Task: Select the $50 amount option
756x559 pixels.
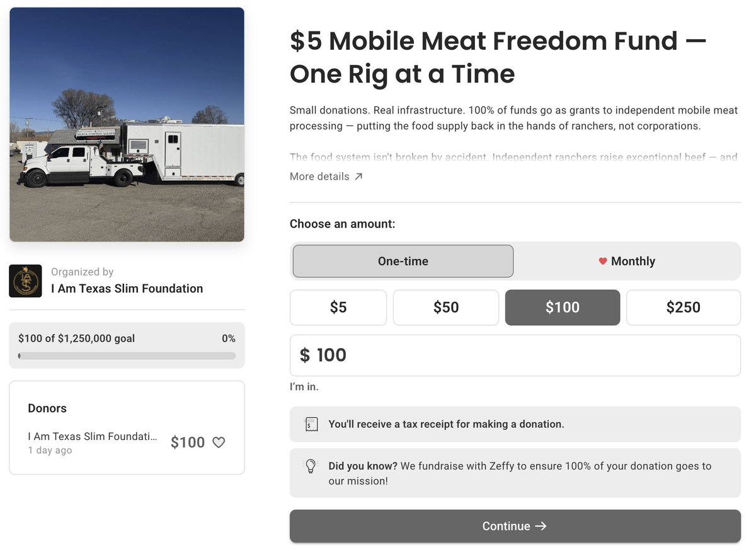Action: click(446, 308)
